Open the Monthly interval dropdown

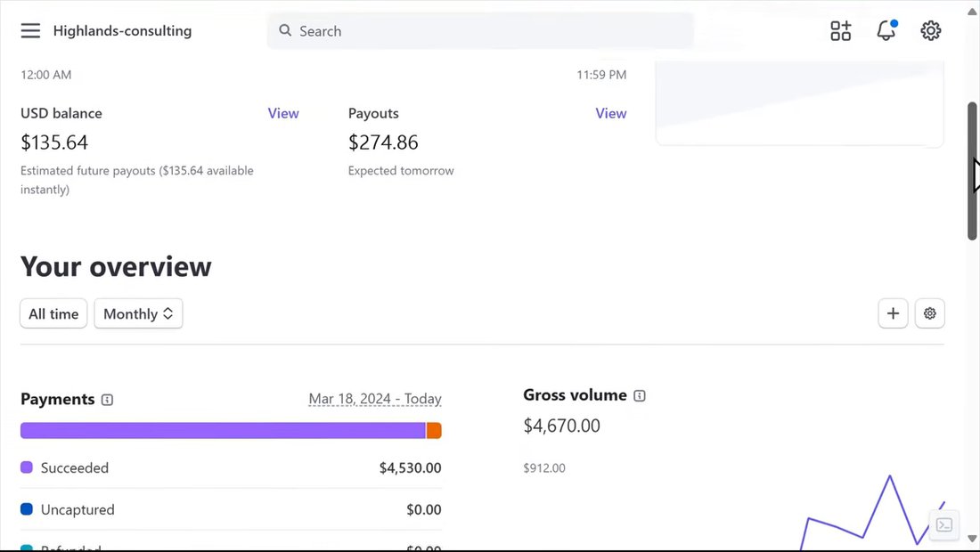pyautogui.click(x=138, y=313)
